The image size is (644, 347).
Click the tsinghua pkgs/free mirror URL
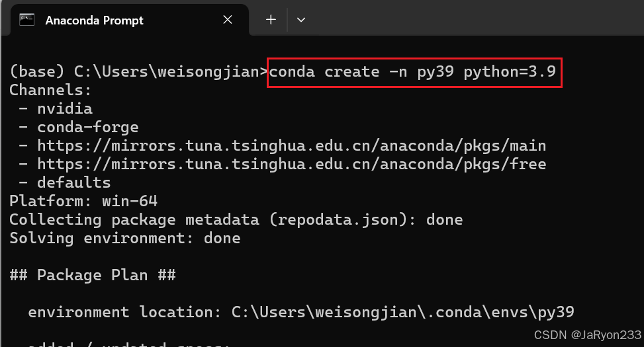pyautogui.click(x=292, y=165)
